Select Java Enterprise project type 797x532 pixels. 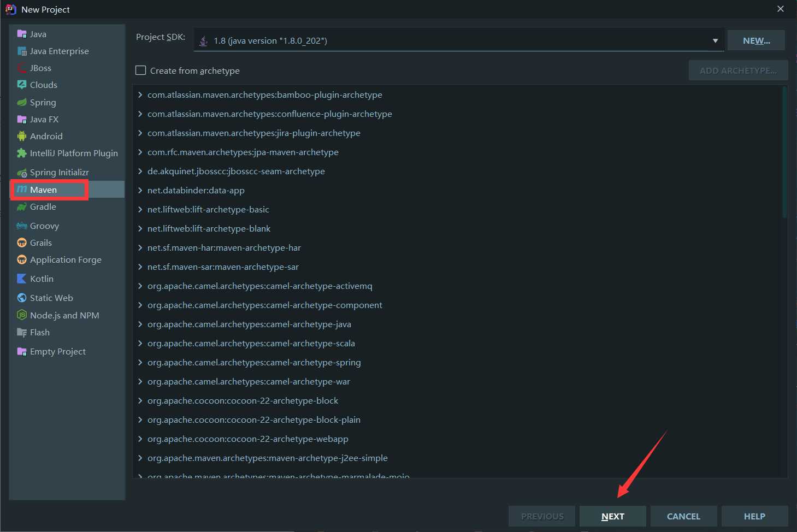click(x=59, y=51)
